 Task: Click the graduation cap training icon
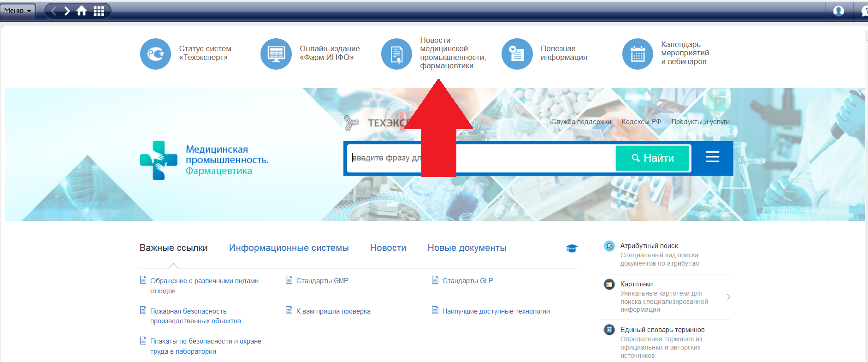click(572, 249)
